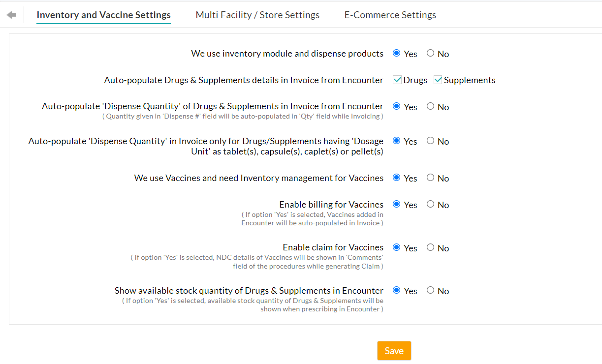Disable auto-populate Dispense Quantity in Invoice
This screenshot has height=364, width=602.
(430, 106)
